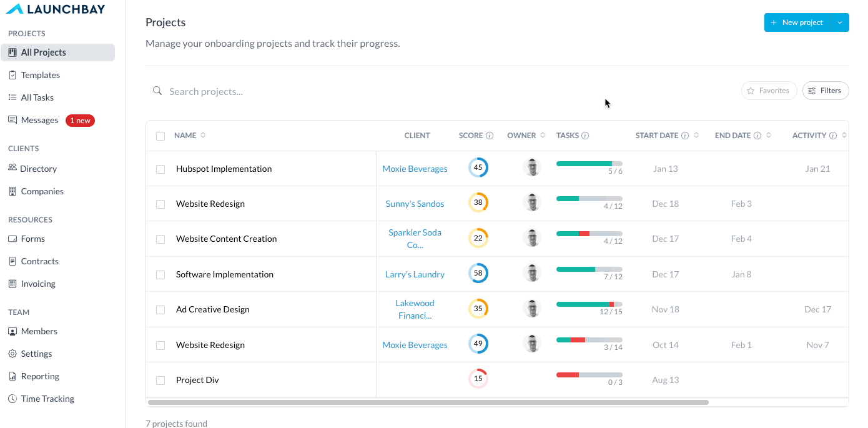Click the score ring showing 22
Viewport: 868px width, 428px height.
(478, 238)
